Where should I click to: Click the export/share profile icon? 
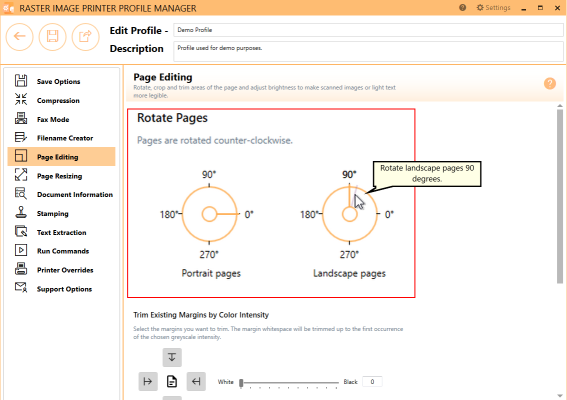85,37
